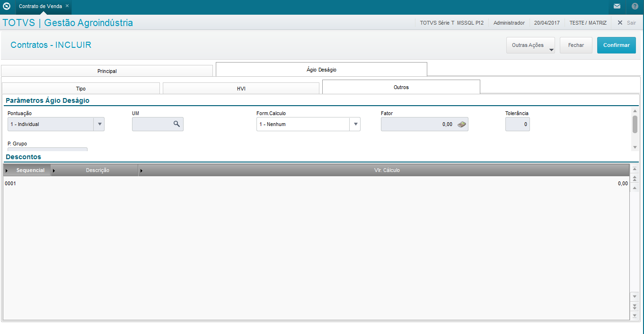Click the Administrador user label
Screen dimensions: 644x334
tap(509, 23)
